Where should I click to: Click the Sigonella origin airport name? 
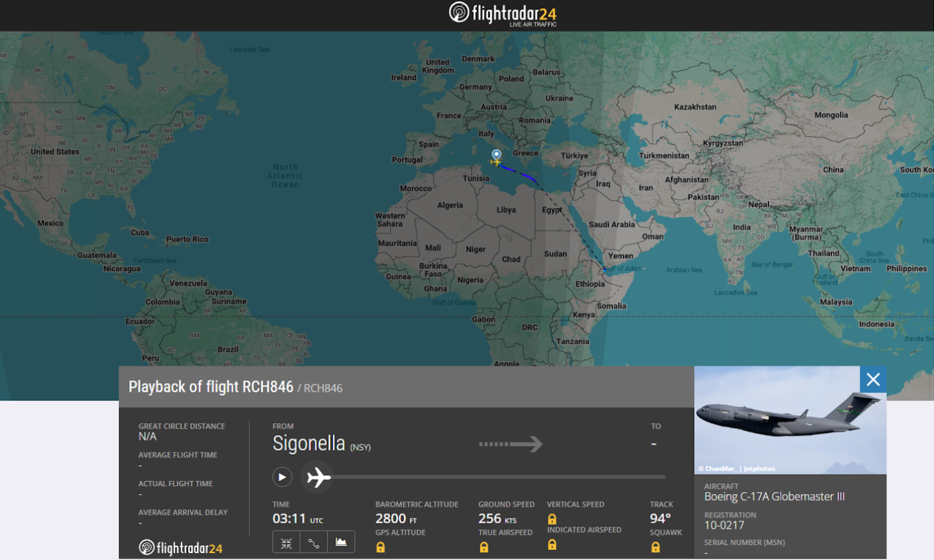coord(308,444)
